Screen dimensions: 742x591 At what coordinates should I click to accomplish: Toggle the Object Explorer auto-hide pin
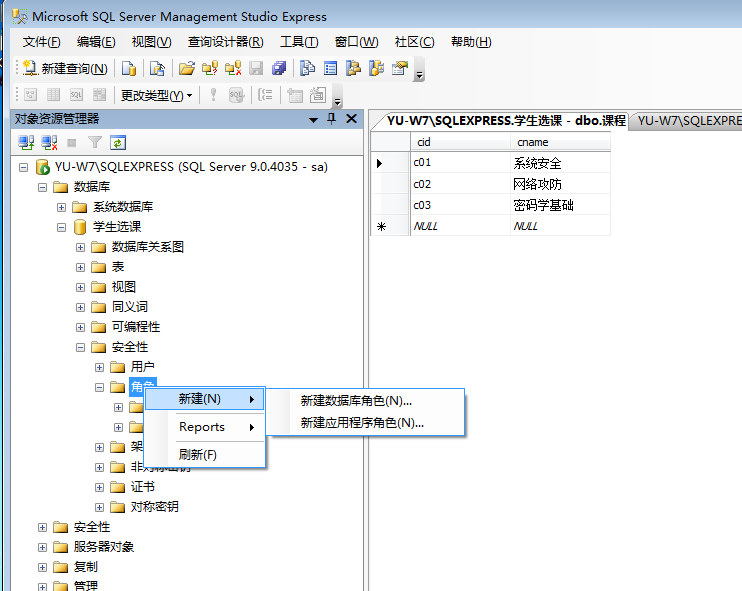pyautogui.click(x=331, y=118)
